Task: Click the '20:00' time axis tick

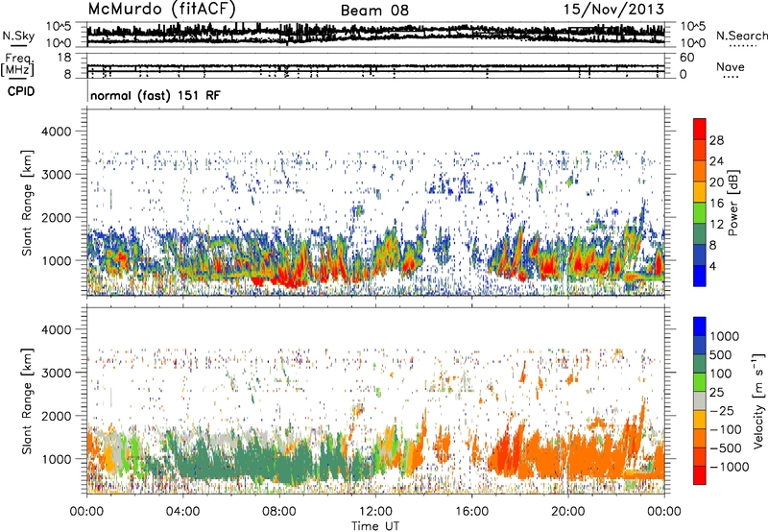Action: pos(567,512)
